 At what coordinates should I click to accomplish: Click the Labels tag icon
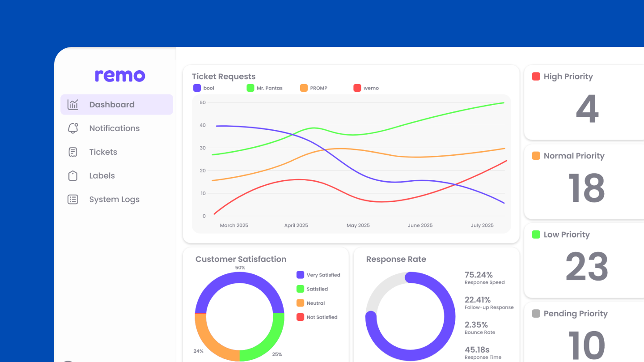(x=73, y=176)
